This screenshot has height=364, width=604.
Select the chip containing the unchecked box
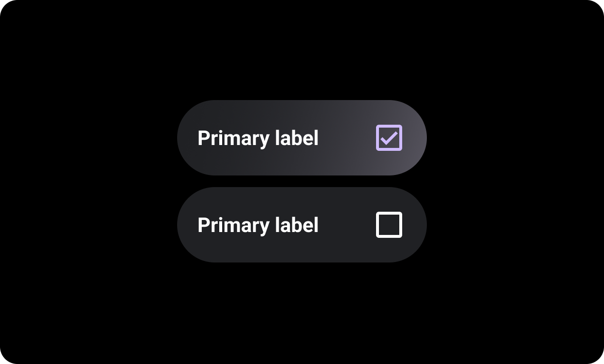(302, 225)
